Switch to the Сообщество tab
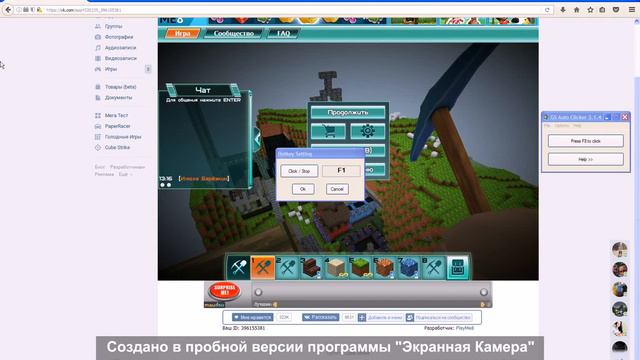Image resolution: width=640 pixels, height=360 pixels. 233,33
